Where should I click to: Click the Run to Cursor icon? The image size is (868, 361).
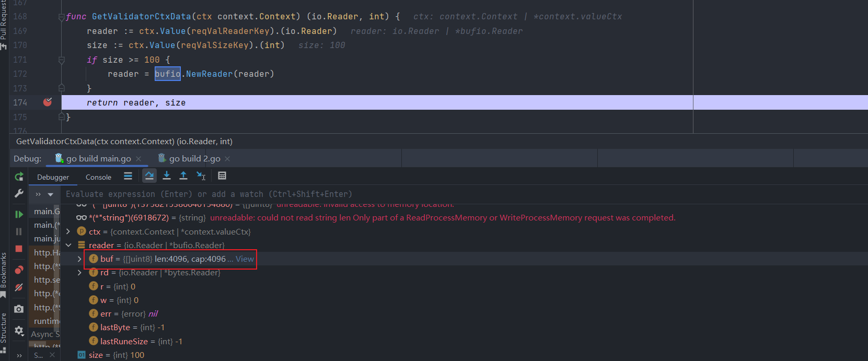click(x=201, y=176)
